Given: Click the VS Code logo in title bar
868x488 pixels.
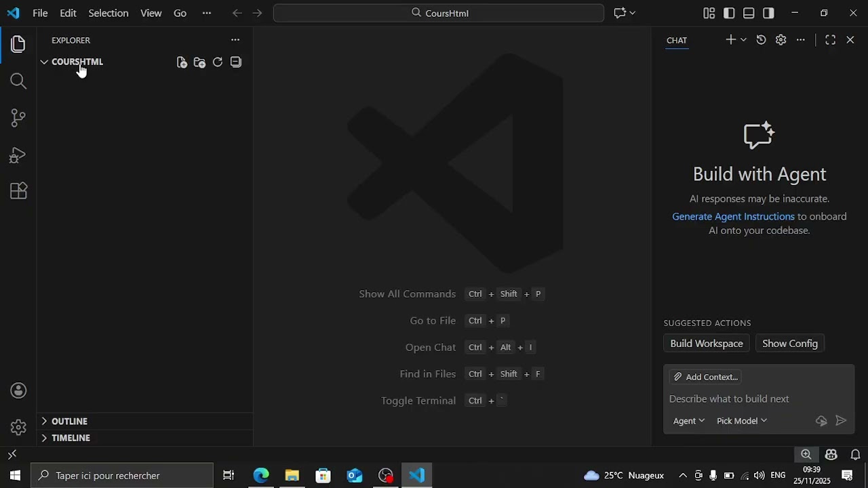Looking at the screenshot, I should pos(14,13).
